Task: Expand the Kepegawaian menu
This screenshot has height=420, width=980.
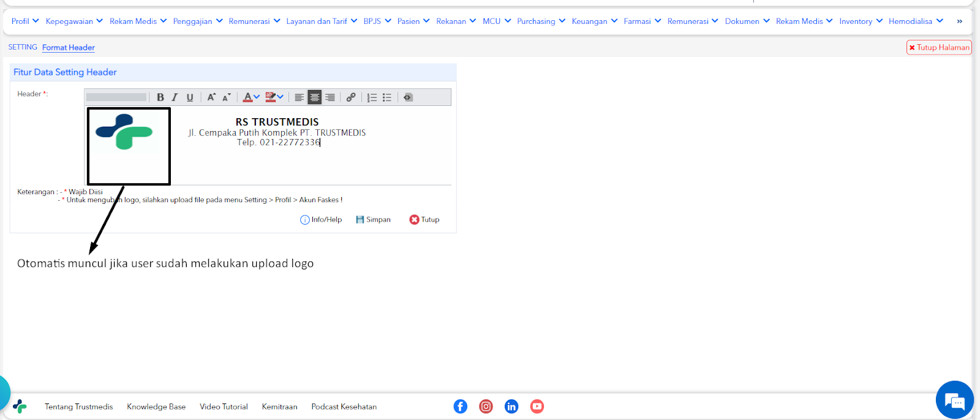Action: pyautogui.click(x=75, y=21)
